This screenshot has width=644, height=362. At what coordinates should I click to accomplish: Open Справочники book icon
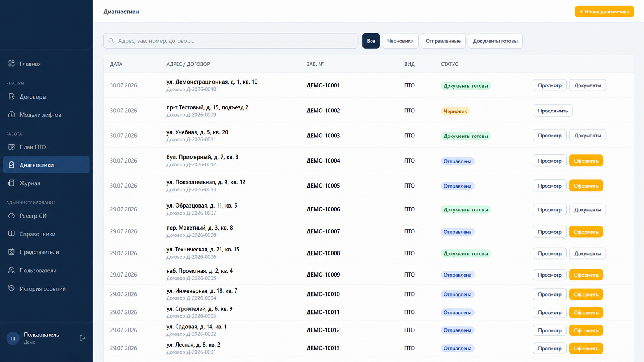tap(12, 234)
